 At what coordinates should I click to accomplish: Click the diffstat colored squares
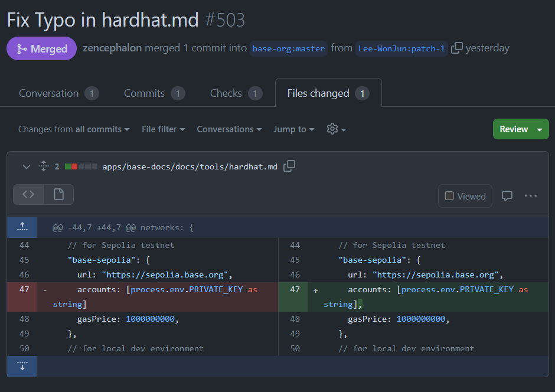81,166
